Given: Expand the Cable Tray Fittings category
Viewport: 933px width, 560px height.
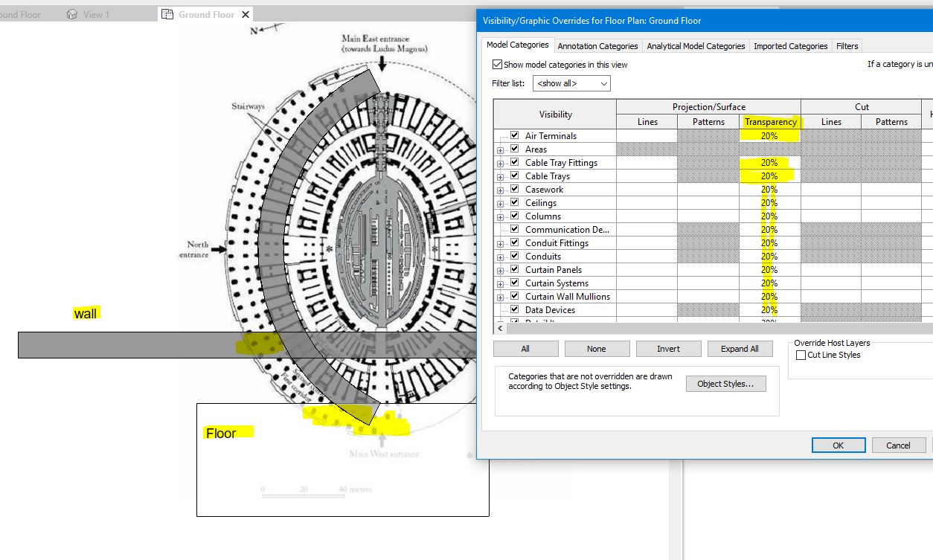Looking at the screenshot, I should (x=501, y=164).
